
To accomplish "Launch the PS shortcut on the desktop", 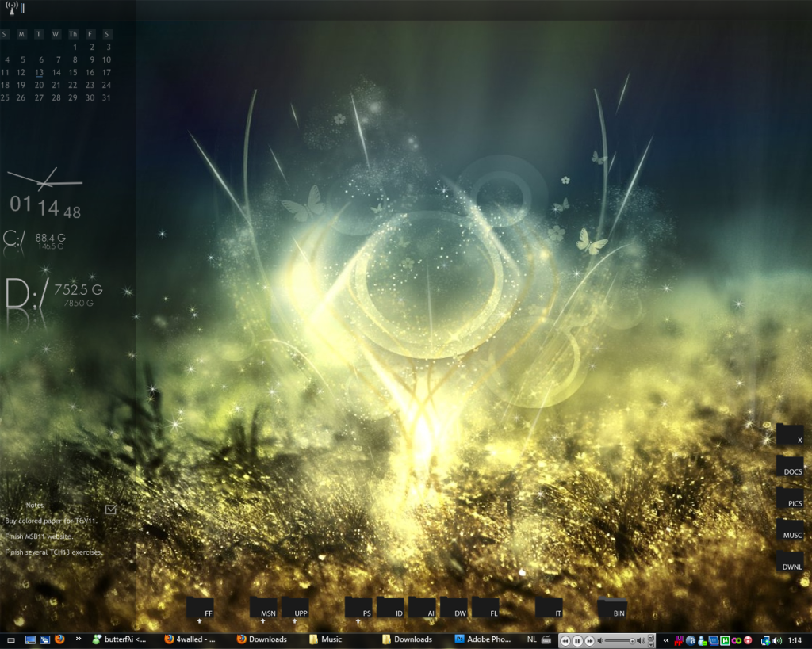I will tap(358, 608).
